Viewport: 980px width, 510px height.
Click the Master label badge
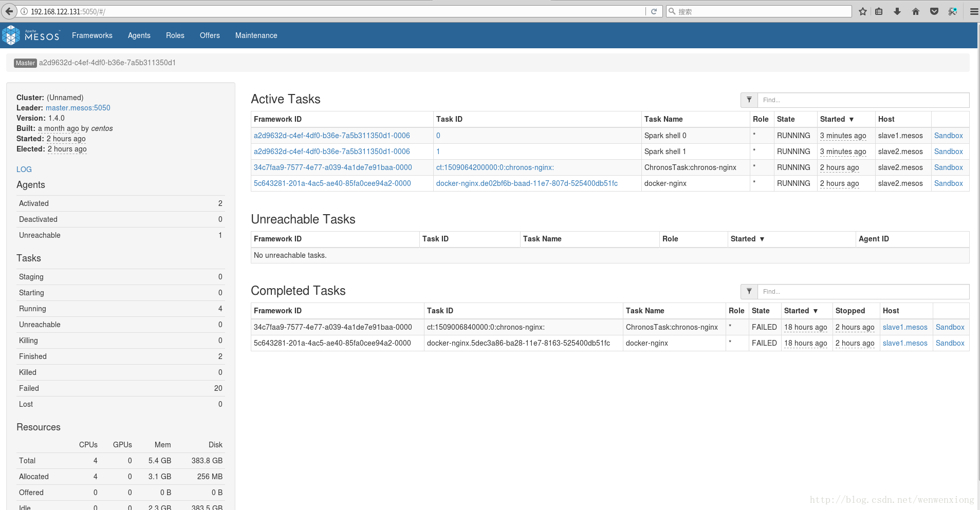click(25, 63)
